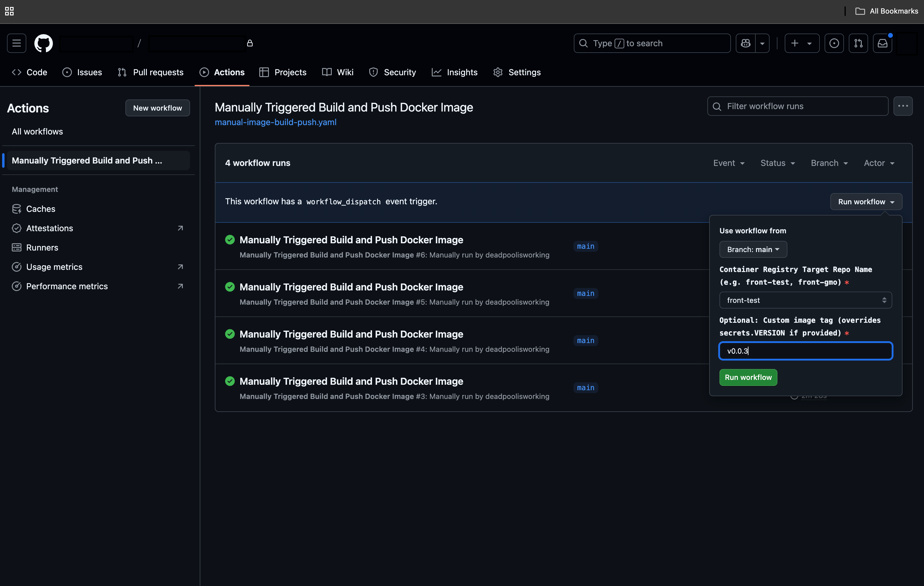This screenshot has width=924, height=586.
Task: Open the Create new plus menu
Action: (802, 43)
